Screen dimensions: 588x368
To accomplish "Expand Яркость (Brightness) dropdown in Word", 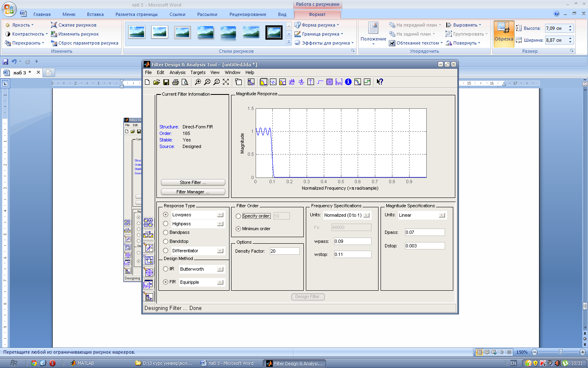I will pyautogui.click(x=20, y=25).
